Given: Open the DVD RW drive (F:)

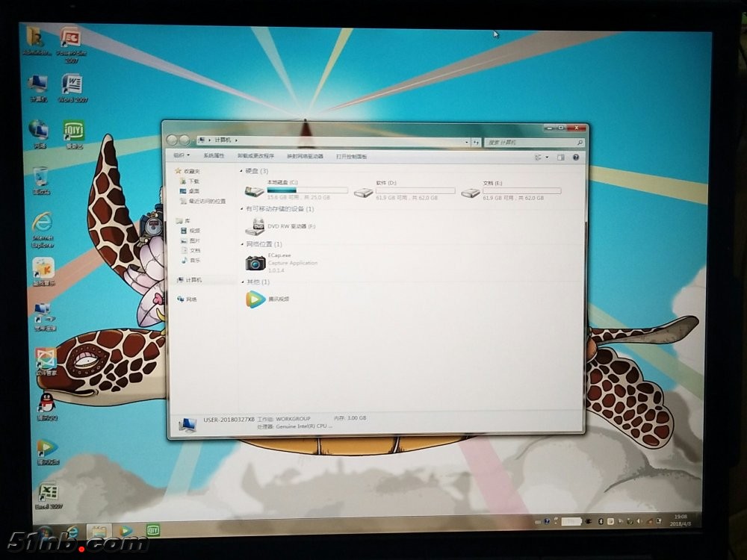Looking at the screenshot, I should pyautogui.click(x=255, y=225).
